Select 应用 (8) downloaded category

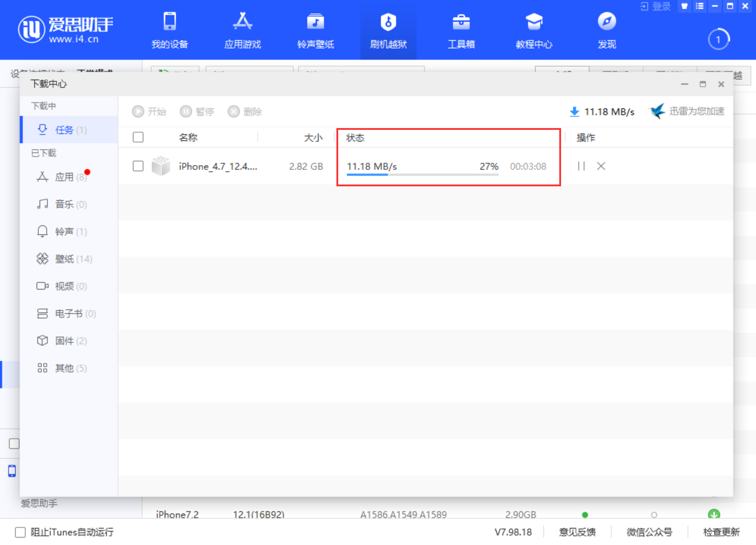pos(69,177)
